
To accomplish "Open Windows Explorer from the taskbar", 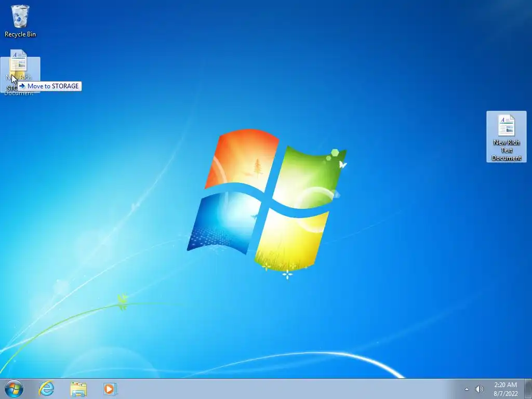I will 78,389.
